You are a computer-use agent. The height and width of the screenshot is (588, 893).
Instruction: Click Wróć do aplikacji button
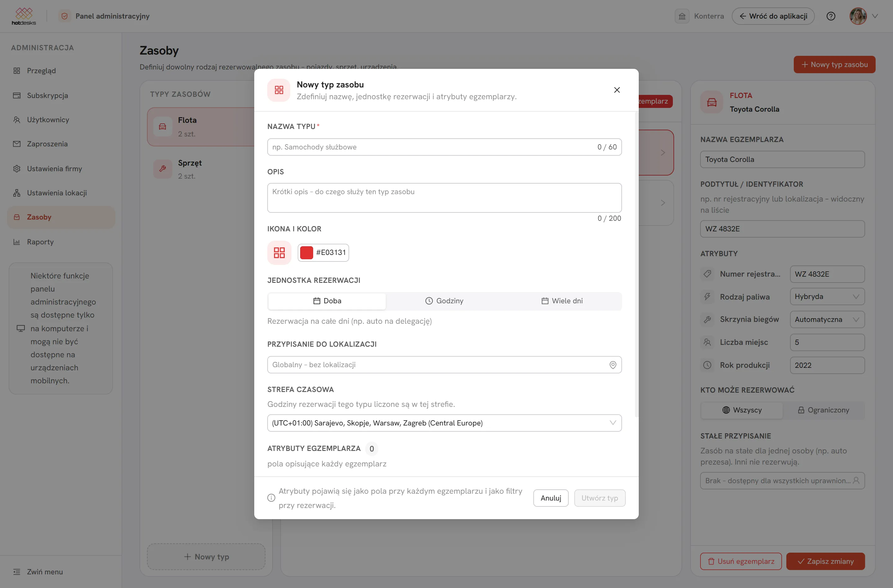click(x=773, y=16)
